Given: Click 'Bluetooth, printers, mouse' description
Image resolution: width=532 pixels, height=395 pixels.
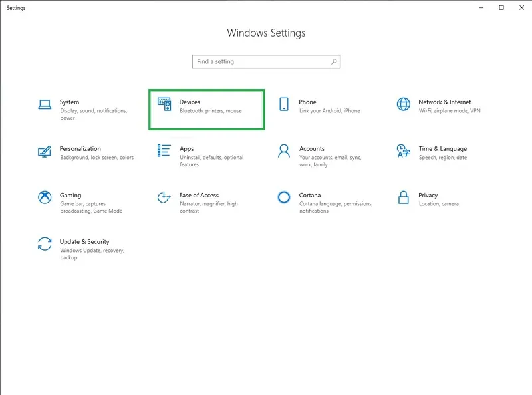Looking at the screenshot, I should pyautogui.click(x=211, y=111).
